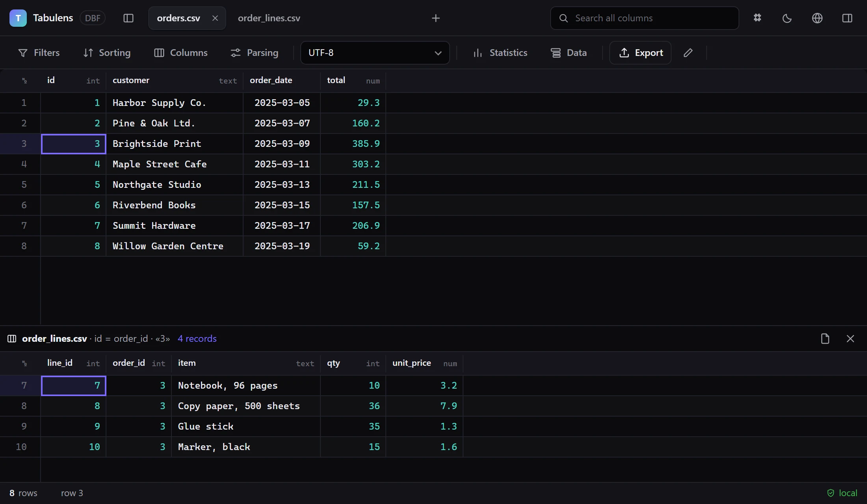Click row number 6 in orders table
This screenshot has width=867, height=504.
[x=24, y=206]
